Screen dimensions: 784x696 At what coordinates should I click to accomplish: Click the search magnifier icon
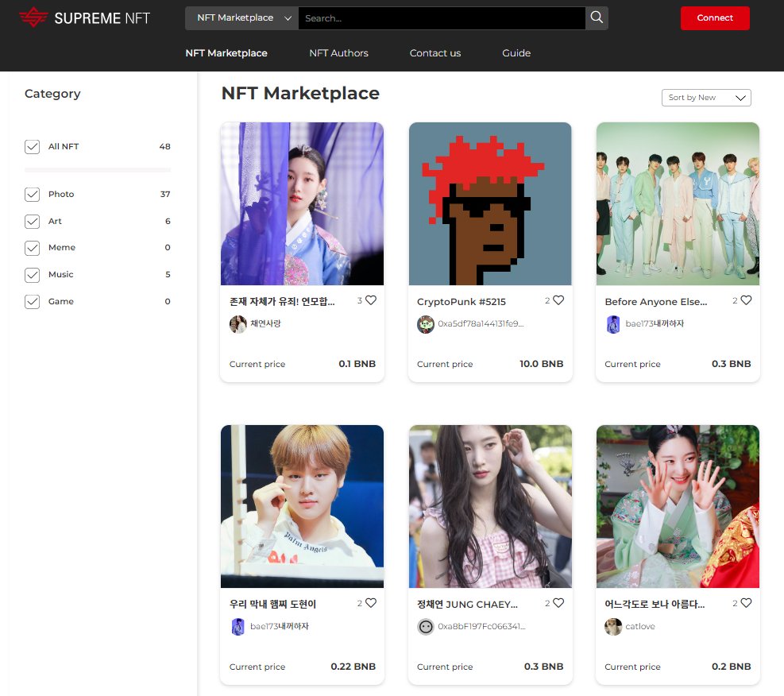[x=597, y=17]
